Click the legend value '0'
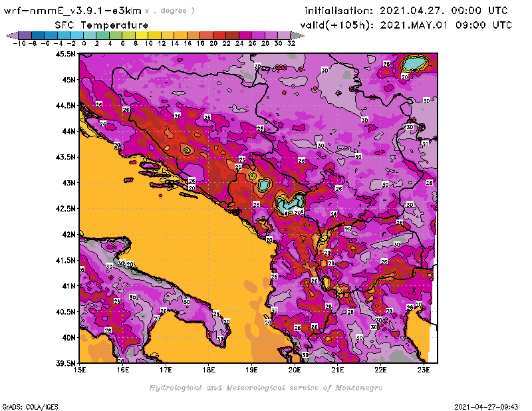532x411 pixels. [x=84, y=44]
